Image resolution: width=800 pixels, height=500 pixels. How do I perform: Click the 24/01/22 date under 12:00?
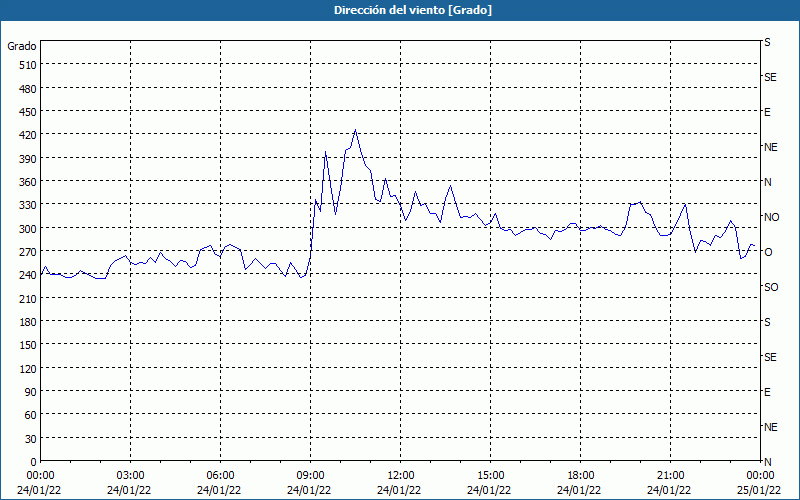pyautogui.click(x=399, y=490)
